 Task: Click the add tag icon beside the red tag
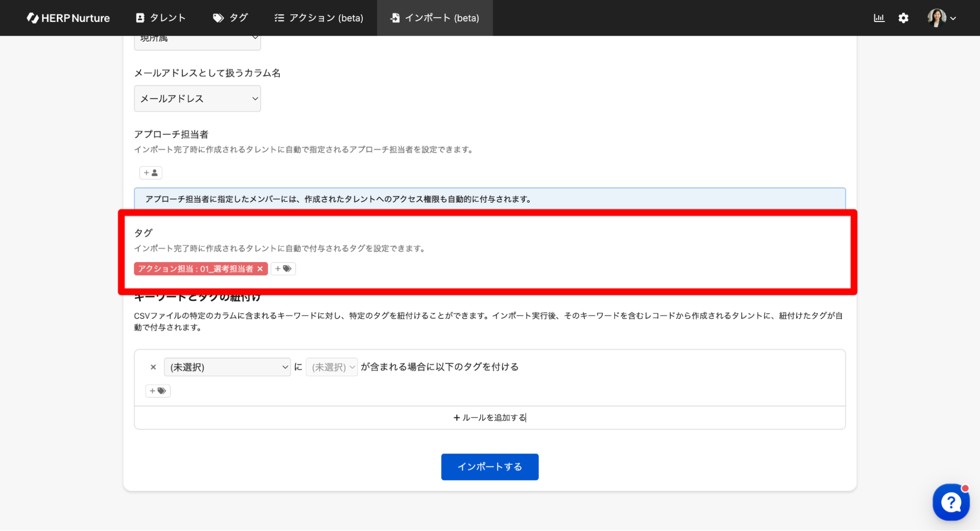pos(283,268)
